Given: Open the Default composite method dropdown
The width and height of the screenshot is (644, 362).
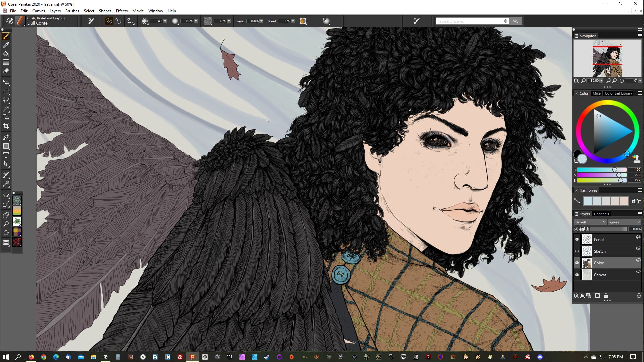Looking at the screenshot, I should coord(590,222).
